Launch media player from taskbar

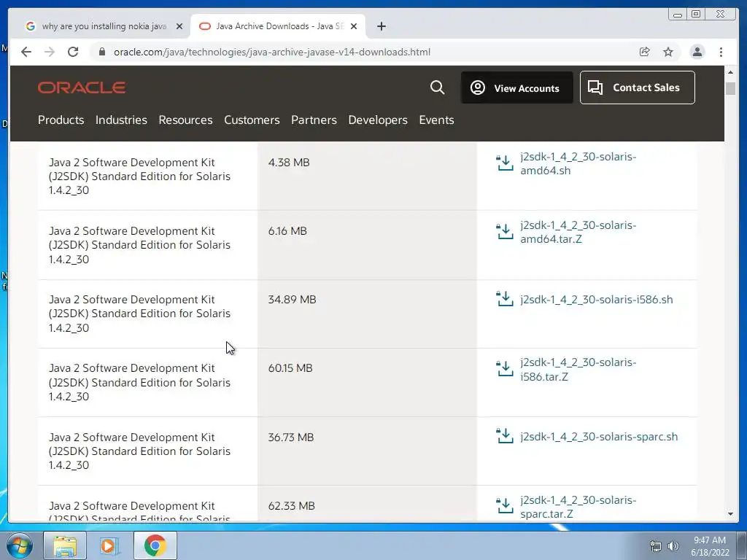pyautogui.click(x=108, y=545)
